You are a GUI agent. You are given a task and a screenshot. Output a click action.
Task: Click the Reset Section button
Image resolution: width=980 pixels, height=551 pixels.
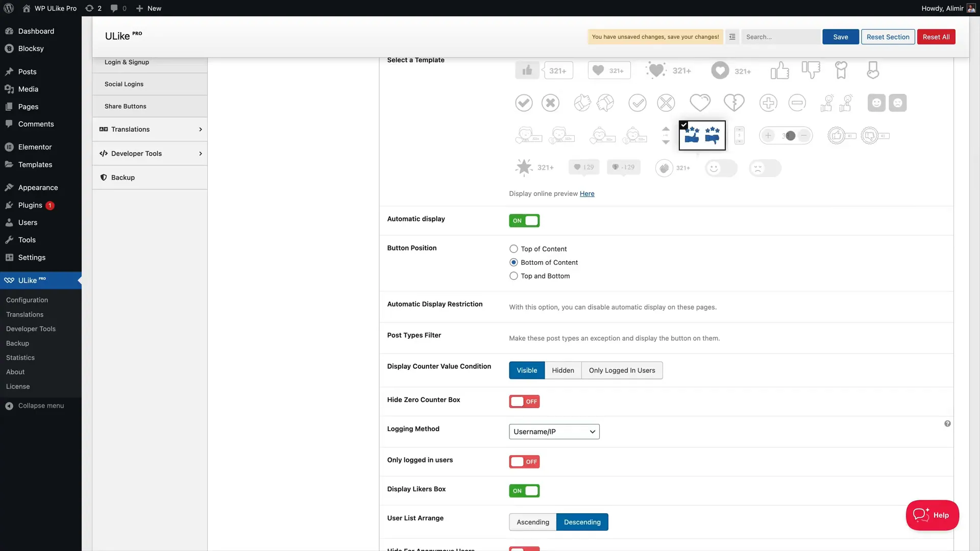(x=888, y=37)
